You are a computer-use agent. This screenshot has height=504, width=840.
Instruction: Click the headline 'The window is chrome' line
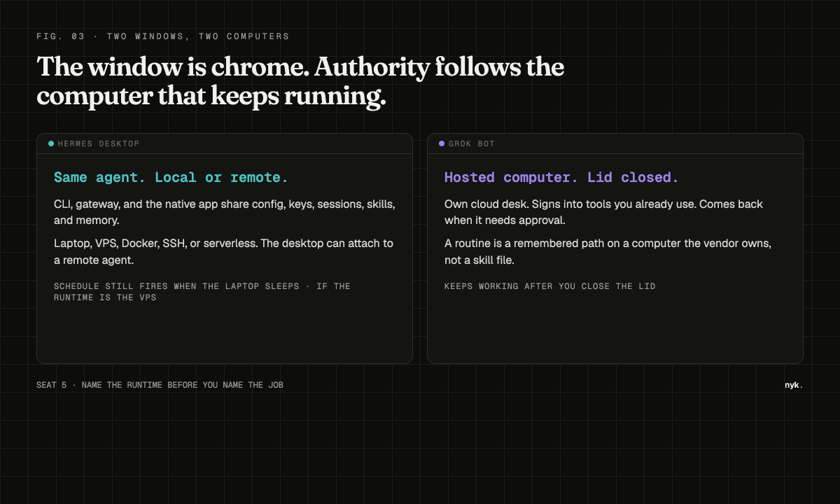300,67
